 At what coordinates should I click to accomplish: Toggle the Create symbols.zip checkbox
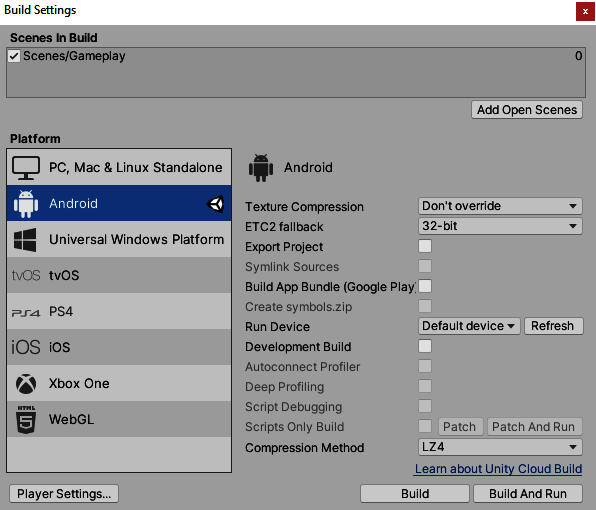click(425, 306)
